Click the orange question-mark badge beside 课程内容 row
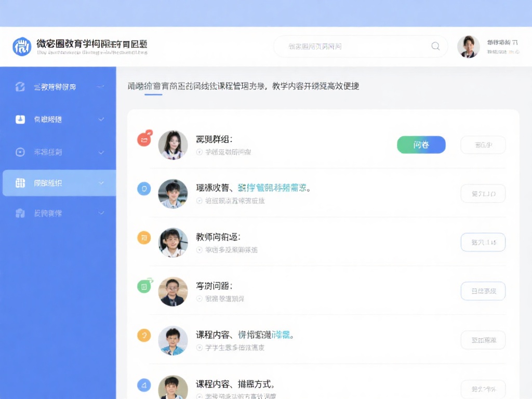 click(x=144, y=335)
